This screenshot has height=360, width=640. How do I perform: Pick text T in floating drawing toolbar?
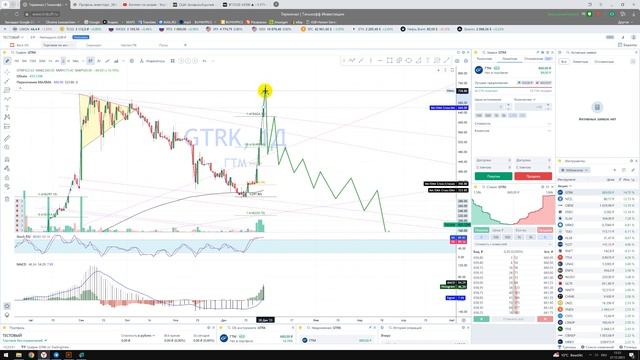click(427, 60)
